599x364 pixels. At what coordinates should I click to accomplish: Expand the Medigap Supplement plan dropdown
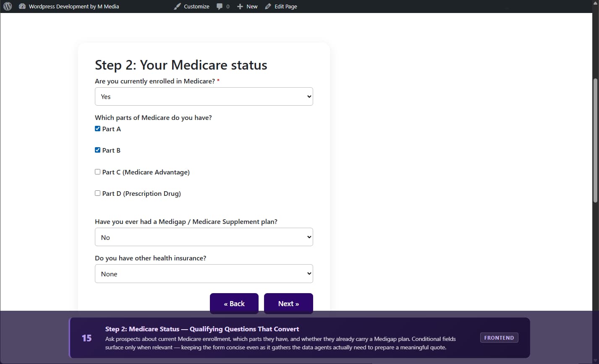(x=204, y=237)
